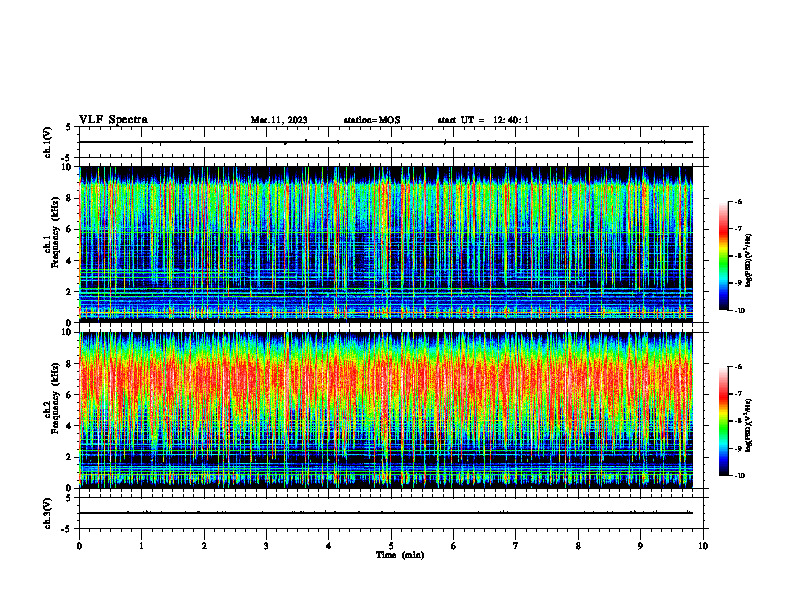
Task: Click time axis tick label "9"
Action: pos(640,546)
